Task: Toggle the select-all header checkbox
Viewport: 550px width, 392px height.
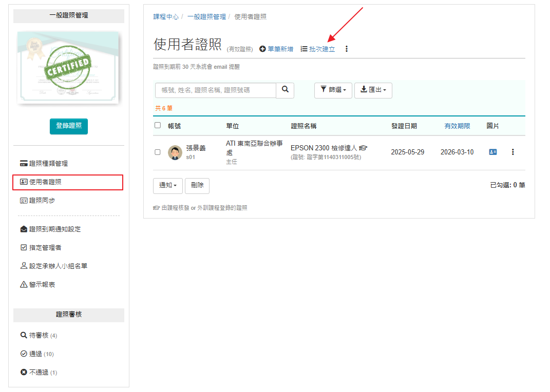Action: [x=158, y=125]
